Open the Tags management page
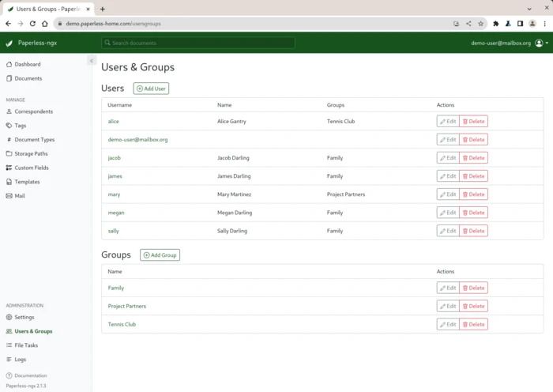The image size is (553, 392). (x=17, y=126)
